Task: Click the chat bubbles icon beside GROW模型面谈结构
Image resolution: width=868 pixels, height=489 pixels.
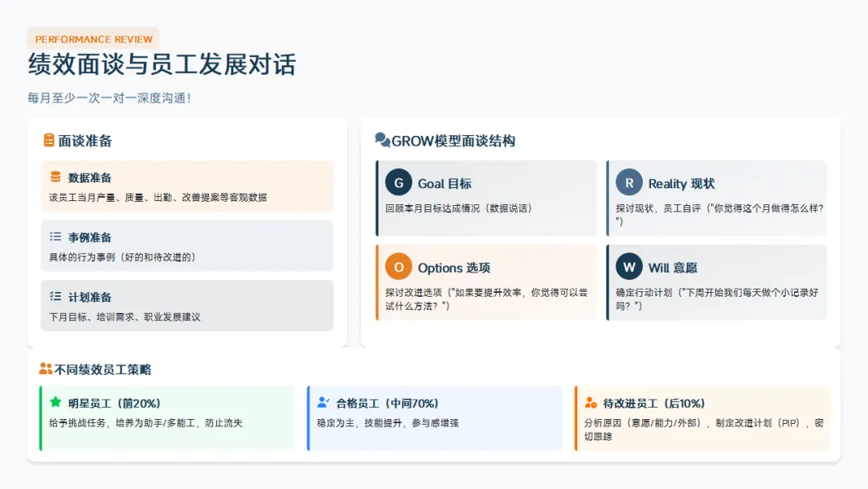Action: click(x=383, y=140)
